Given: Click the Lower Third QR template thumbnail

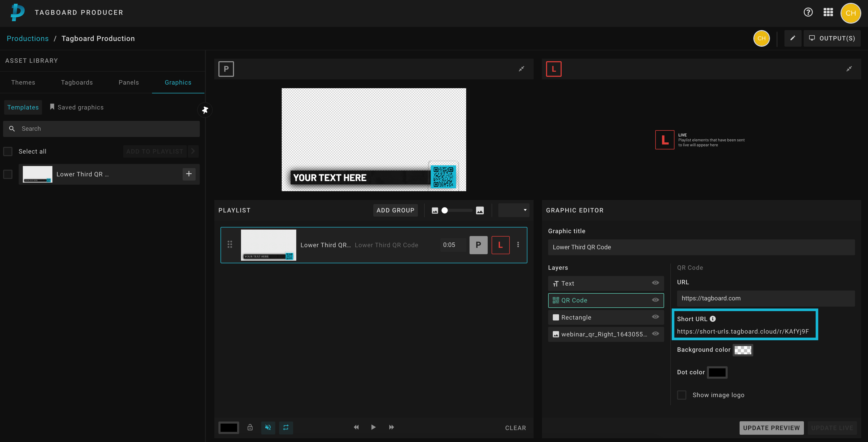Looking at the screenshot, I should (x=37, y=174).
